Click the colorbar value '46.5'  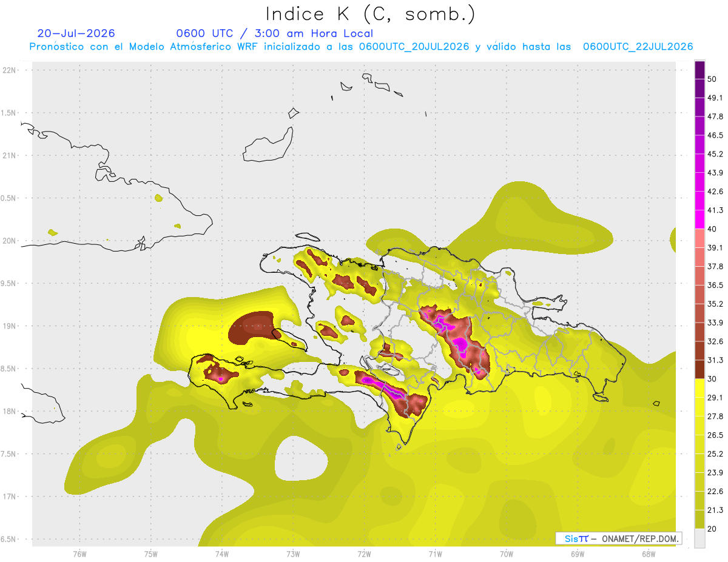click(x=715, y=135)
